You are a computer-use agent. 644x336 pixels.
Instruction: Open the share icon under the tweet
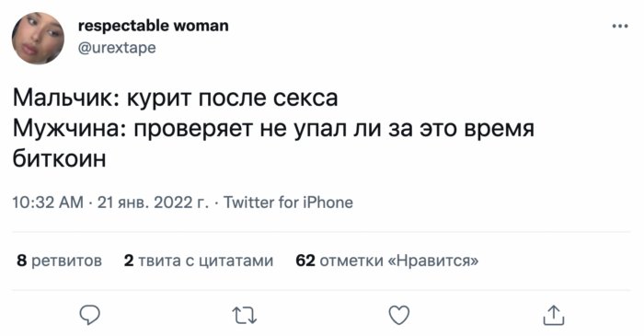tap(554, 315)
